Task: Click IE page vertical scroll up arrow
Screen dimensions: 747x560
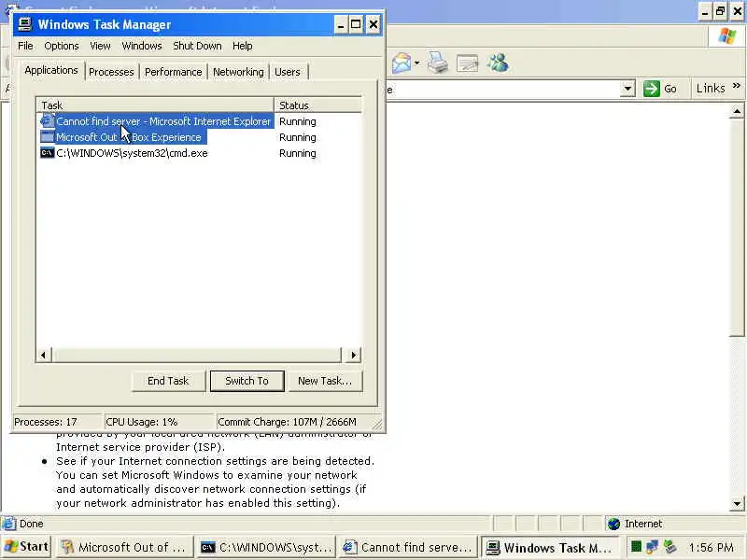Action: click(x=737, y=111)
